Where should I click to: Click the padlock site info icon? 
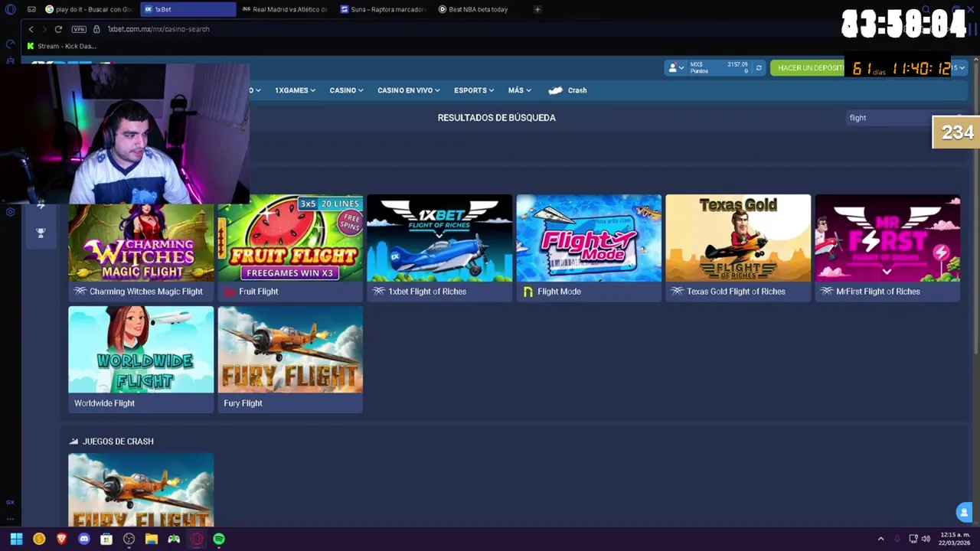click(96, 29)
